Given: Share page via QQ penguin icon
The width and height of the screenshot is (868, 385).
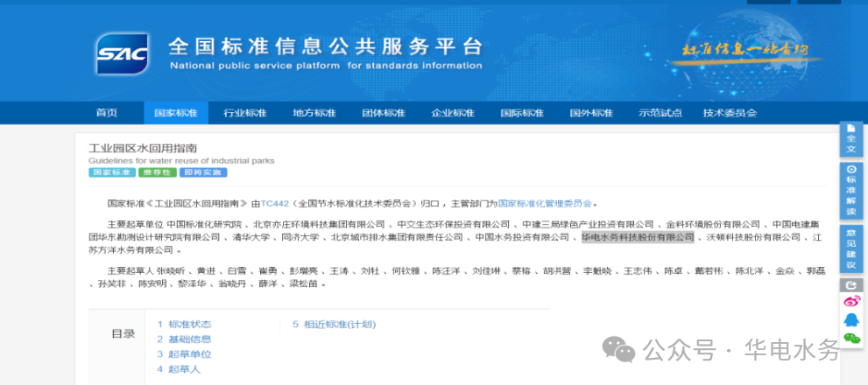Looking at the screenshot, I should (x=851, y=319).
